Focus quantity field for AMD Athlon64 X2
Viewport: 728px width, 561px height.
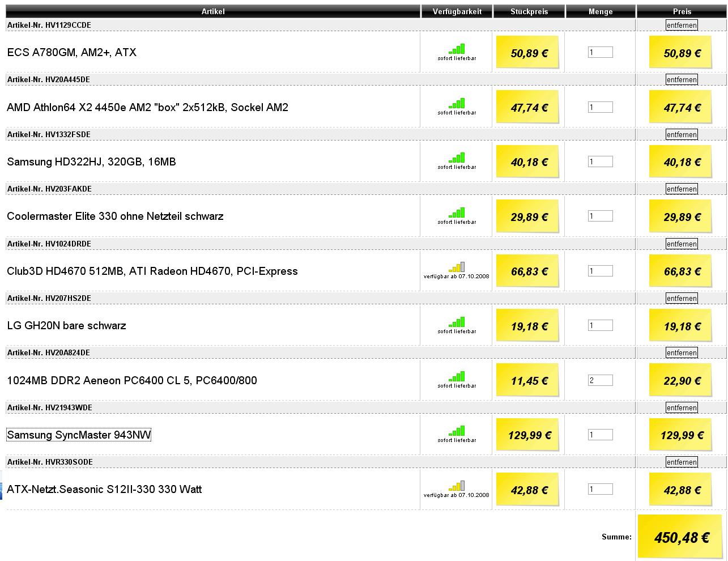coord(601,107)
